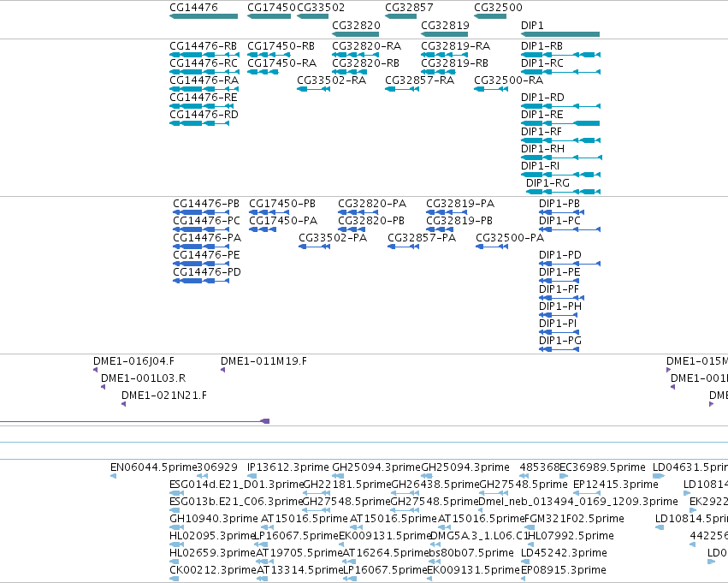This screenshot has height=583, width=728.
Task: Select transcript DIP1-RG
Action: click(x=563, y=192)
